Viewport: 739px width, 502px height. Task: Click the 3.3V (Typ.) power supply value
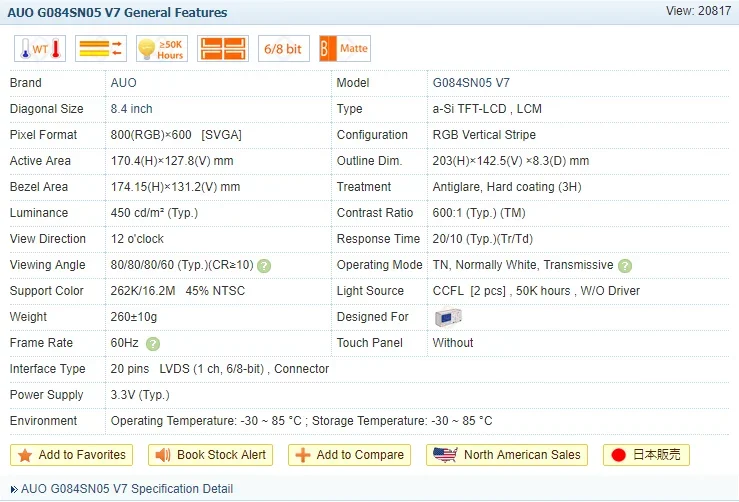pos(140,395)
